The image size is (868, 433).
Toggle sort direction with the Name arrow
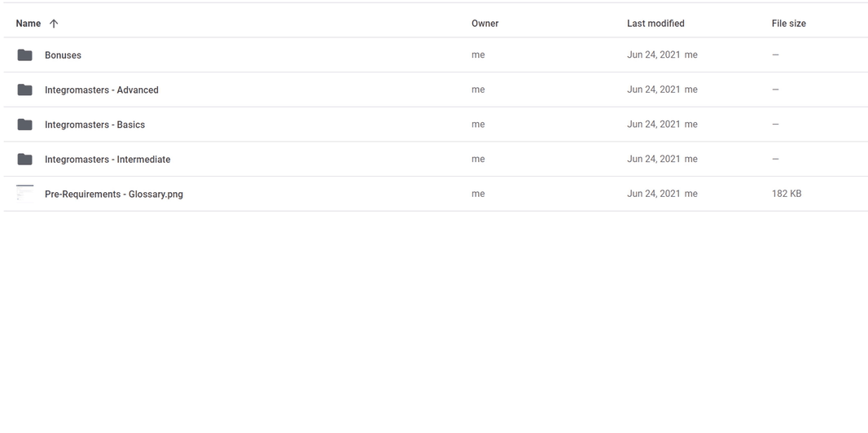(54, 24)
